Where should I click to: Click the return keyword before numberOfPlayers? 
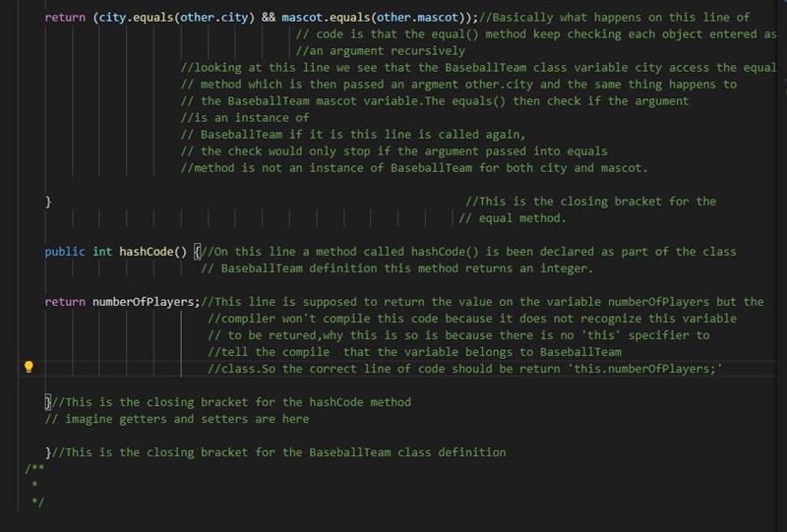coord(65,302)
